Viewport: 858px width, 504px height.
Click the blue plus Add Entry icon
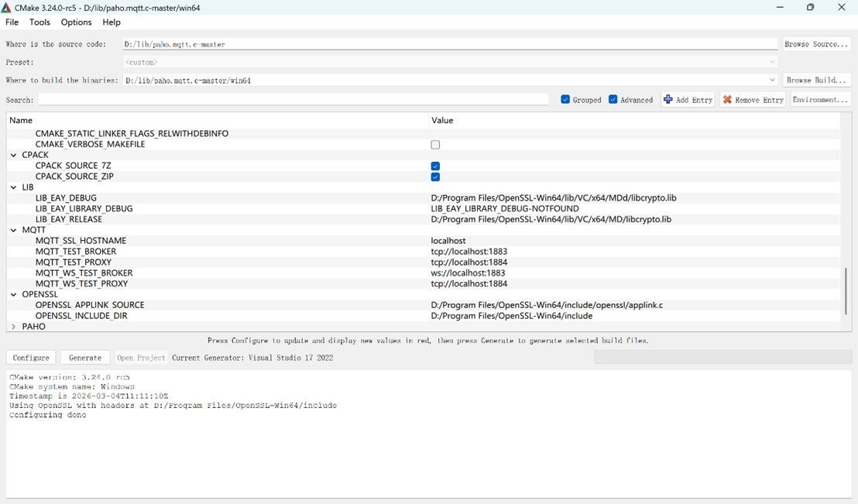point(668,100)
